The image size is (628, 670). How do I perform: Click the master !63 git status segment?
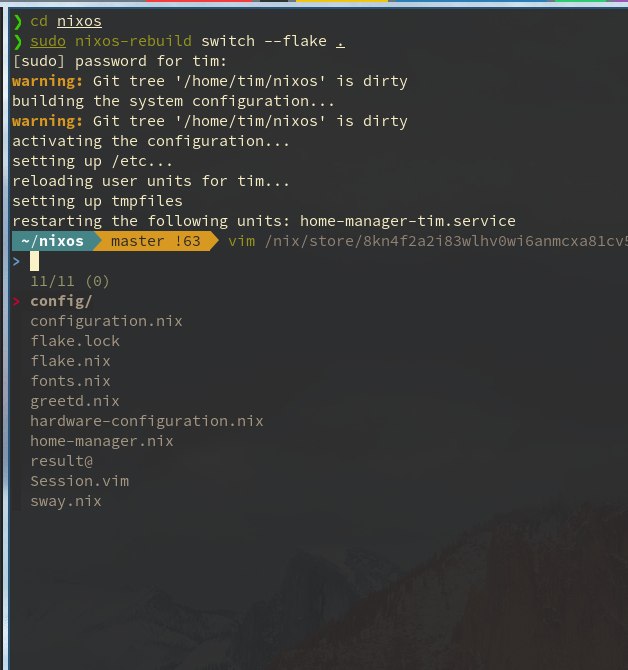(156, 241)
